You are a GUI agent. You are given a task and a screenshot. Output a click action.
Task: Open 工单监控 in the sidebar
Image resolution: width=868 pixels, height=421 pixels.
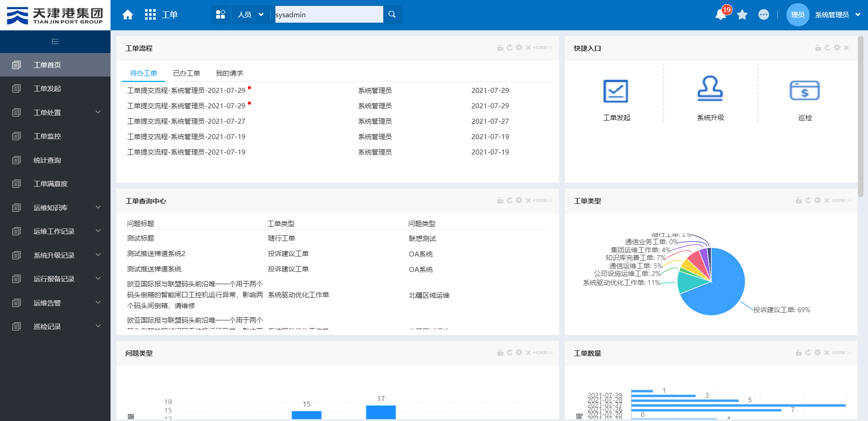pyautogui.click(x=55, y=136)
